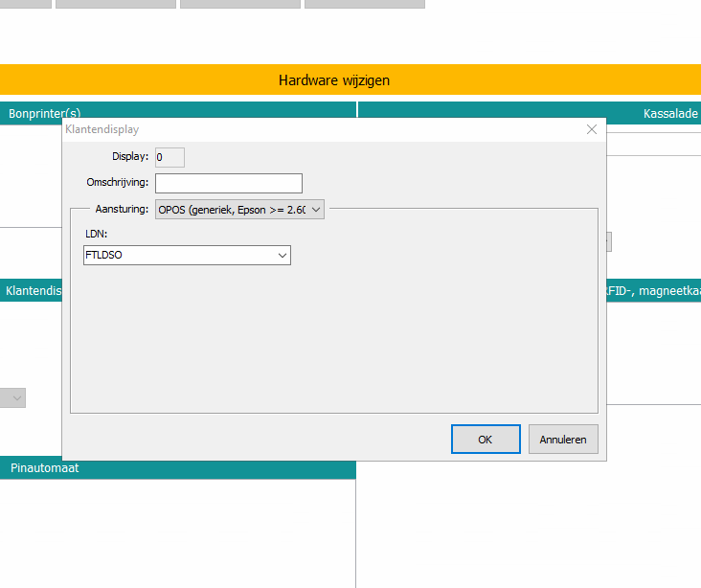Click the RFID-, magneetkaart section header
This screenshot has height=588, width=701.
click(x=653, y=290)
